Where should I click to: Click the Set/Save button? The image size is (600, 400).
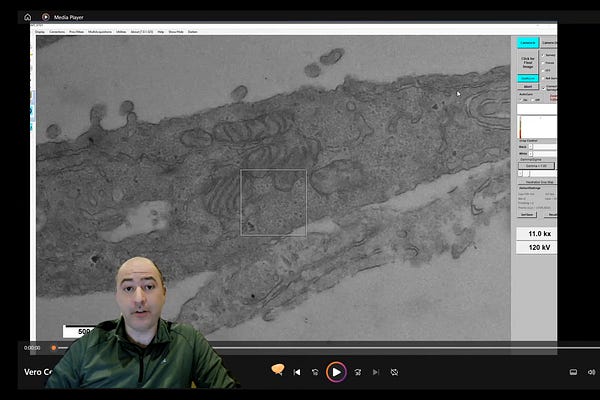click(527, 214)
